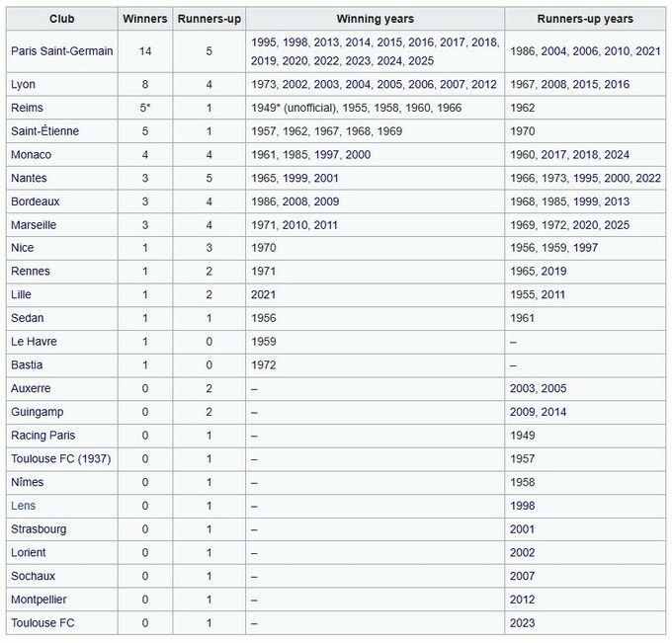Click the Runners-up column header
This screenshot has width=672, height=643.
(210, 19)
